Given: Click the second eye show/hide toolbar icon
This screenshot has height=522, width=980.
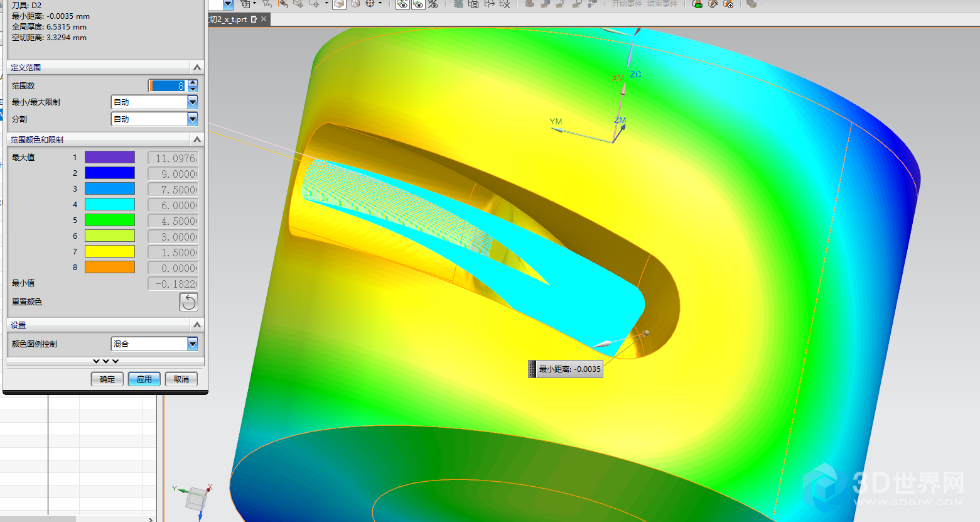Looking at the screenshot, I should pyautogui.click(x=418, y=4).
